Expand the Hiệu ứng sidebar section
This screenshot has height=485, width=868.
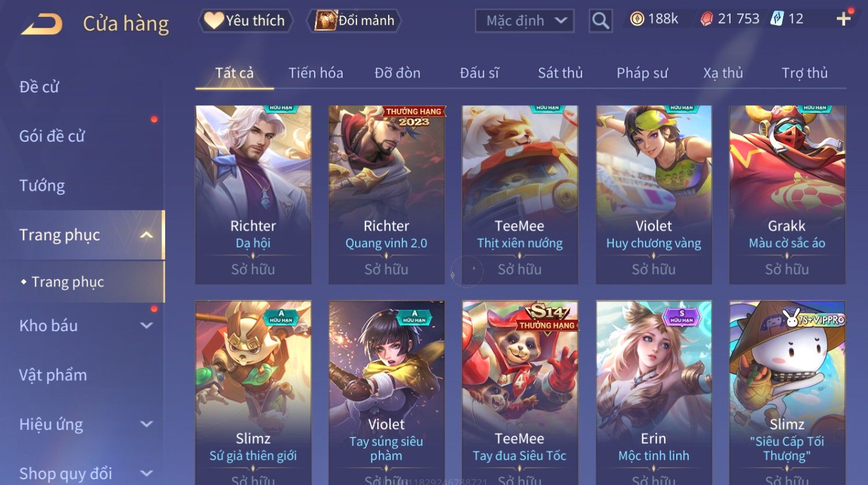[147, 424]
